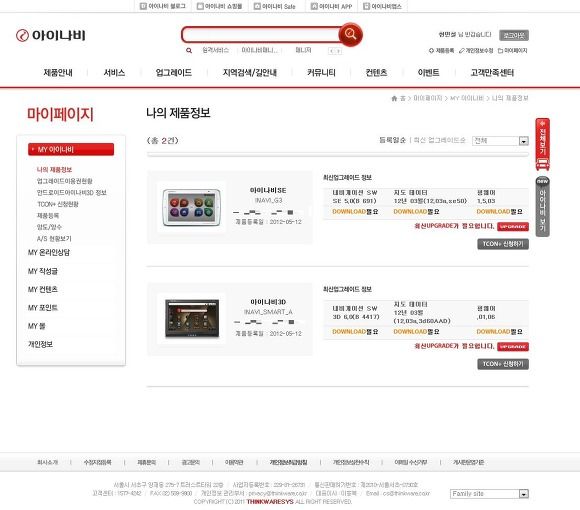Viewport: 580px width, 510px height.
Task: Open MY 온라인상담 sidebar section
Action: point(49,253)
